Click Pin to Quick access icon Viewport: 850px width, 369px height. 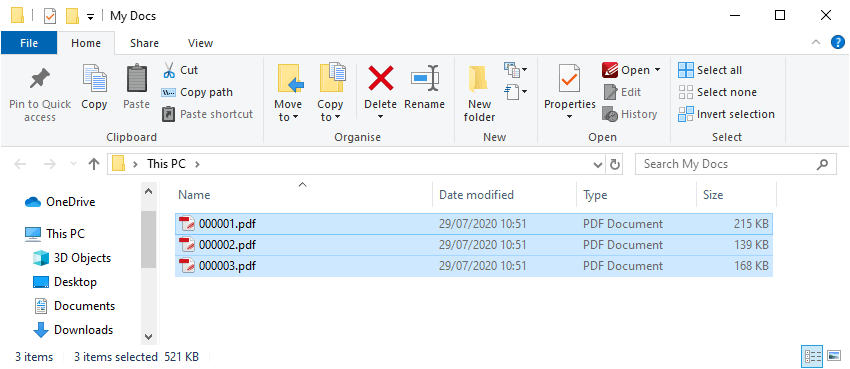click(40, 80)
